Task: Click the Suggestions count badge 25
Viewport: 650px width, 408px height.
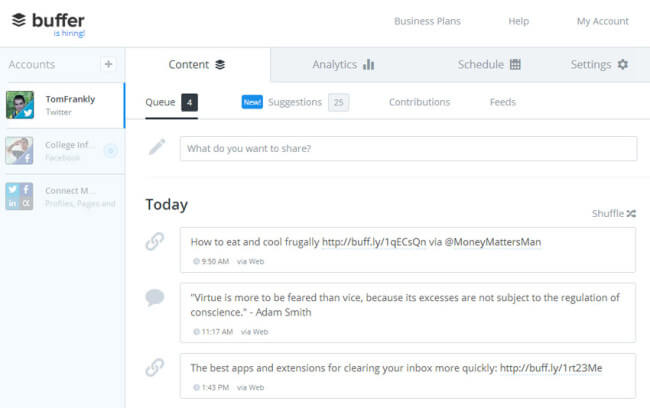Action: click(339, 102)
